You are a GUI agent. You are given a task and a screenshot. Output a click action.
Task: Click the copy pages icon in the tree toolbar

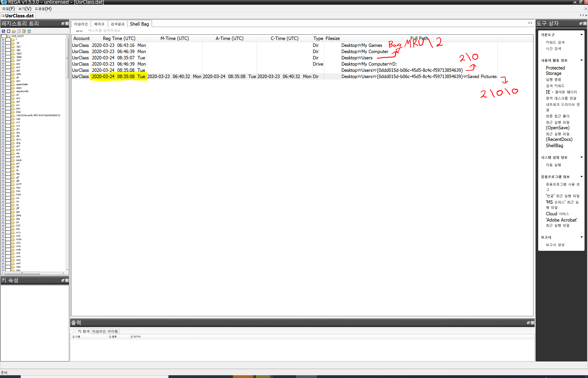tap(19, 31)
